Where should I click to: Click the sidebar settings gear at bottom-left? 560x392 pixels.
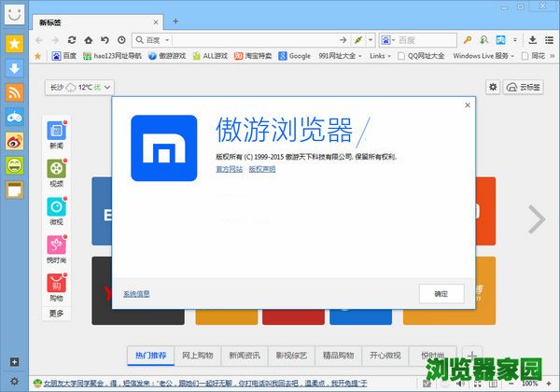(14, 381)
